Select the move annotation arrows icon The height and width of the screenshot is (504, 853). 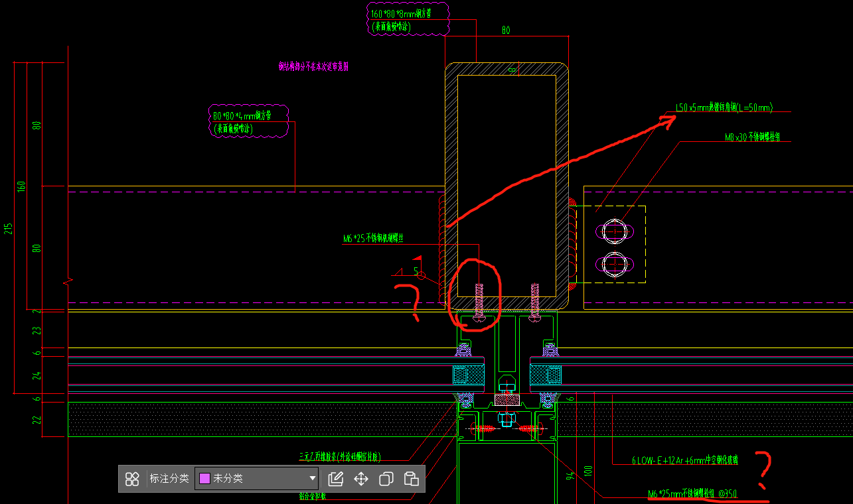point(361,479)
